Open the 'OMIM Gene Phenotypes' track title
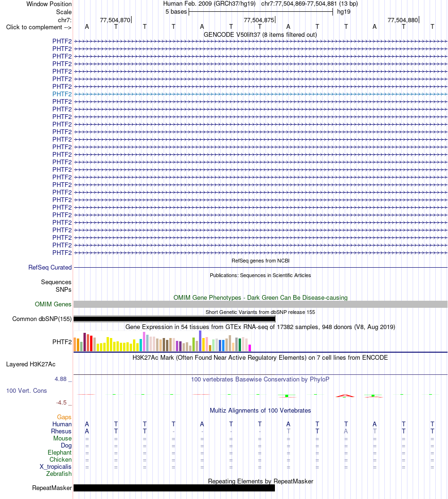The image size is (448, 499). point(260,297)
